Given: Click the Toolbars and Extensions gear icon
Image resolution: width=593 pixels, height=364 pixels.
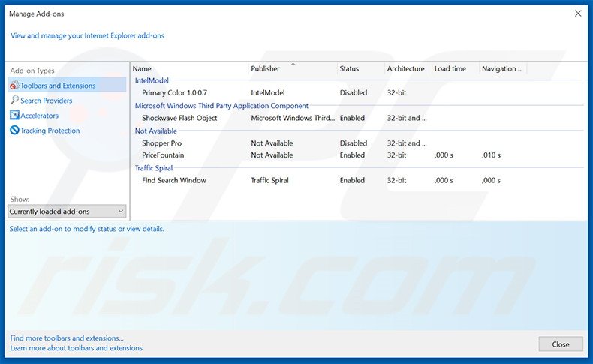Looking at the screenshot, I should (14, 85).
